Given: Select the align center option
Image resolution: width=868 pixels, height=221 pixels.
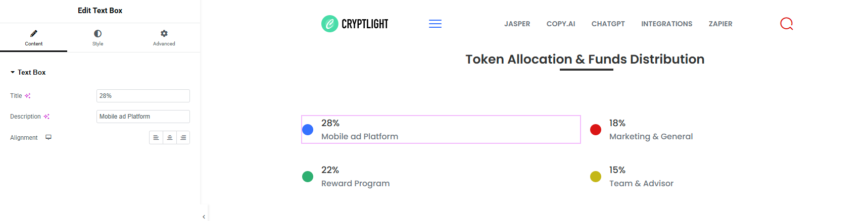Looking at the screenshot, I should point(170,138).
